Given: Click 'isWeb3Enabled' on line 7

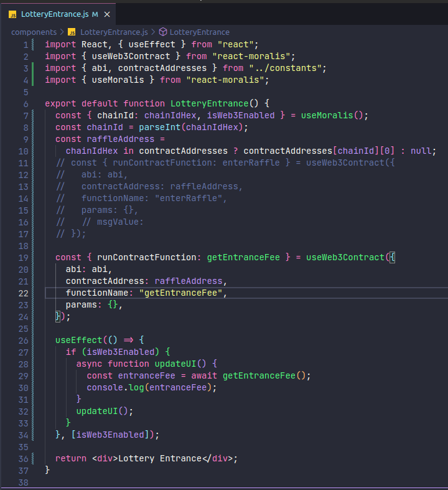Looking at the screenshot, I should (x=241, y=115).
